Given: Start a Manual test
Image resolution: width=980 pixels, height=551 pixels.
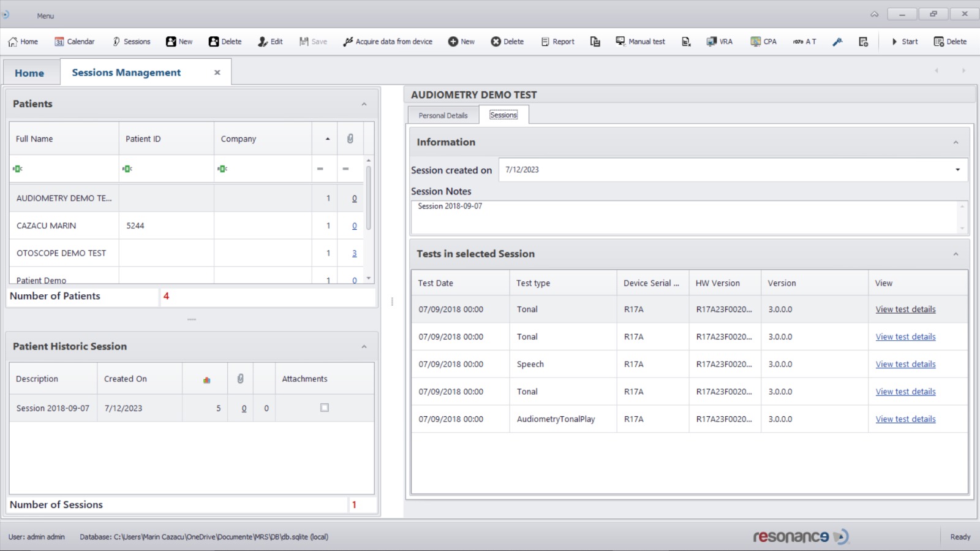Looking at the screenshot, I should (640, 42).
